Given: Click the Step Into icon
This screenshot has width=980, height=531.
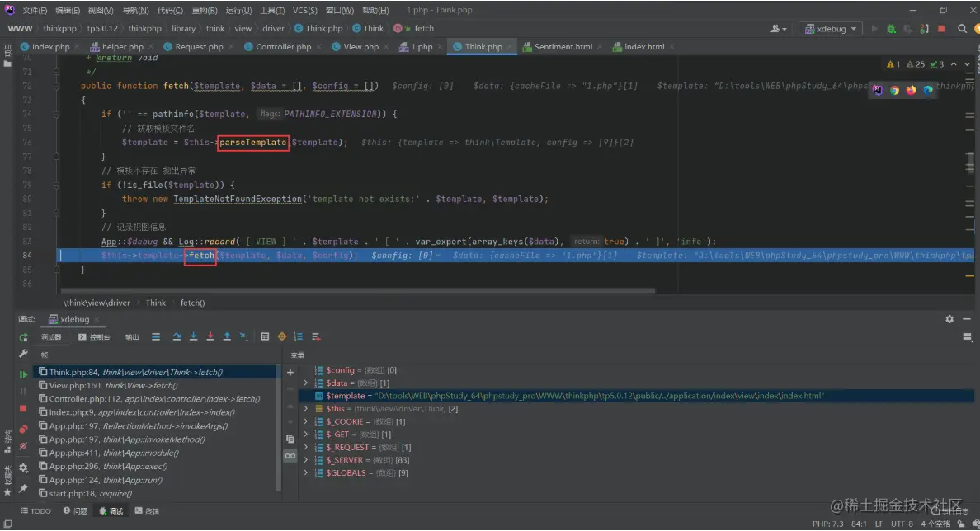Looking at the screenshot, I should pos(194,336).
